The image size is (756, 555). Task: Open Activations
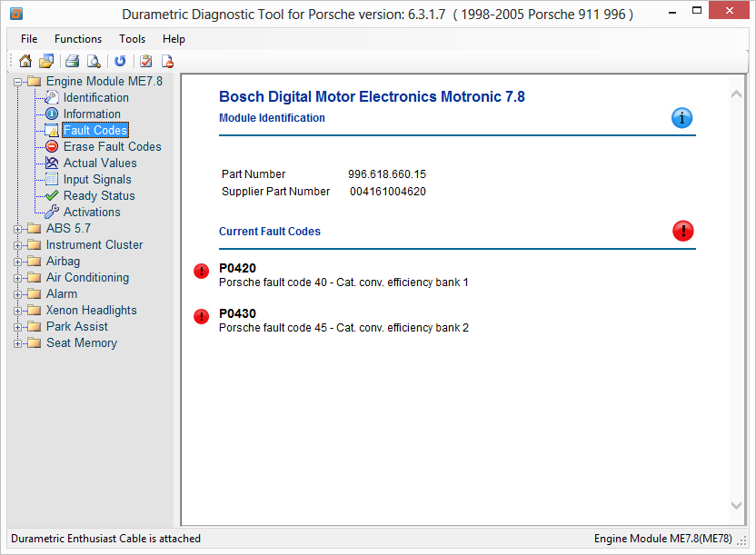click(x=92, y=212)
